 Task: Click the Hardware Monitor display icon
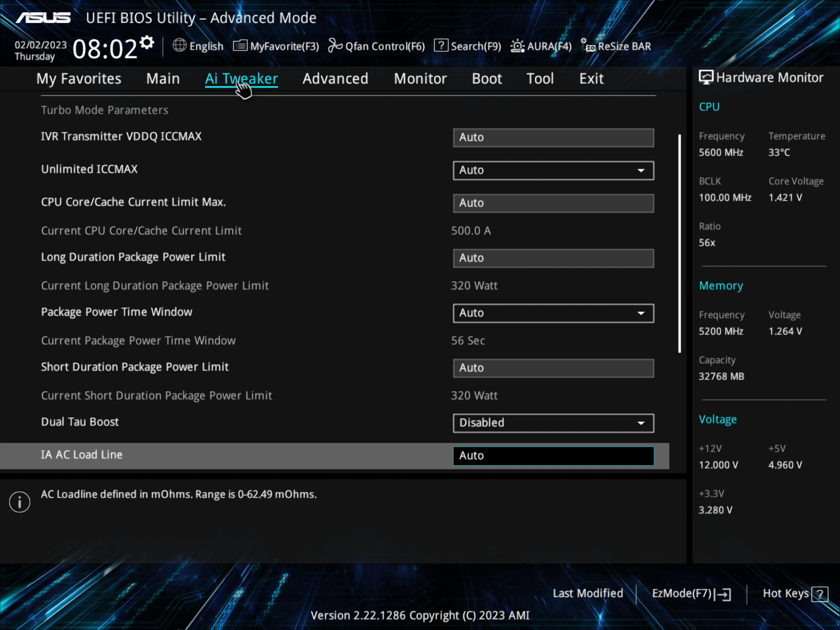(706, 77)
